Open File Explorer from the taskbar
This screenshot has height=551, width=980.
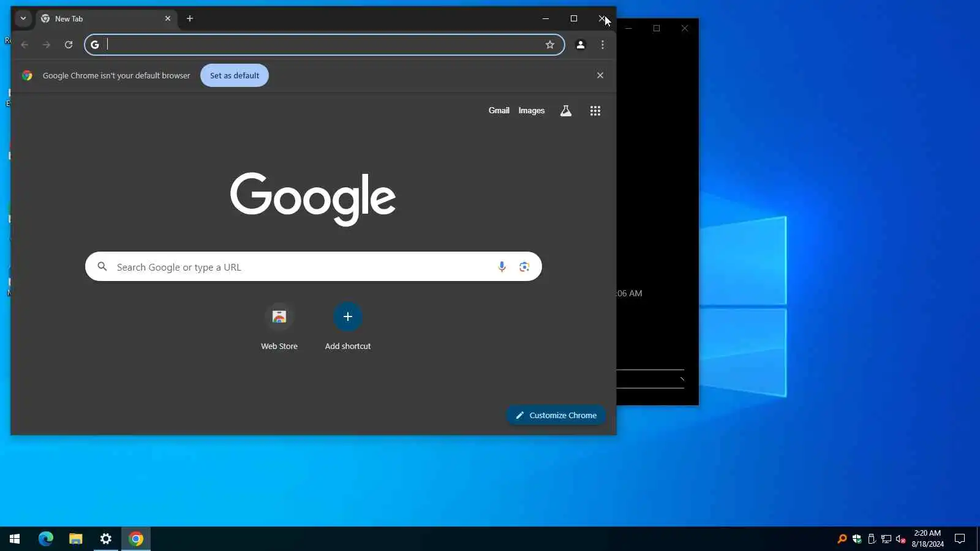click(76, 539)
